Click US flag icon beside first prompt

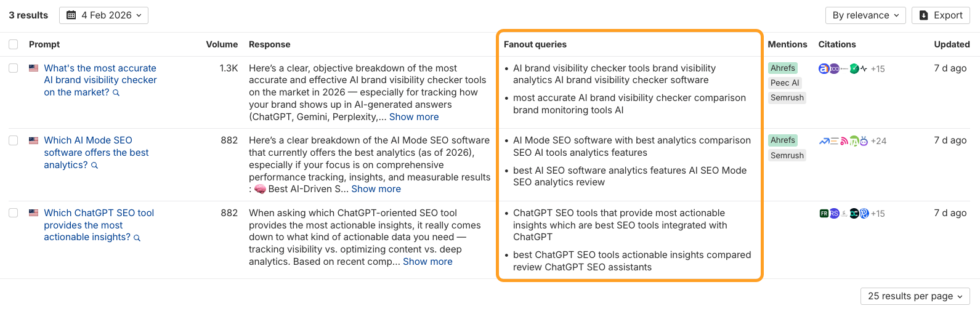[x=34, y=68]
